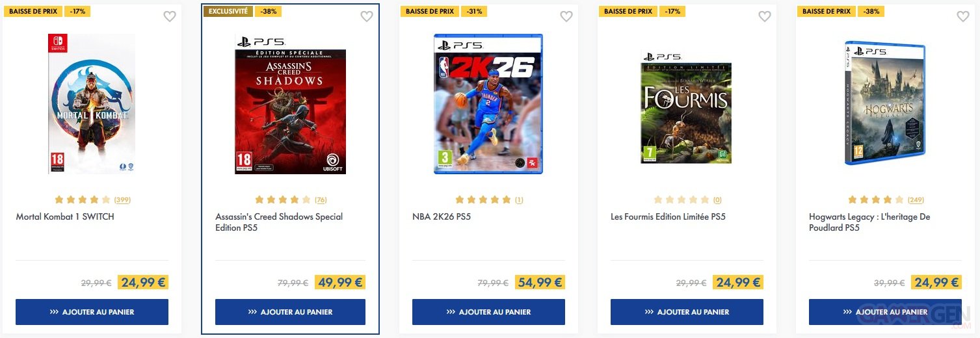Add Mortal Kombat 1 SWITCH to wishlist heart
This screenshot has width=980, height=338.
point(170,17)
